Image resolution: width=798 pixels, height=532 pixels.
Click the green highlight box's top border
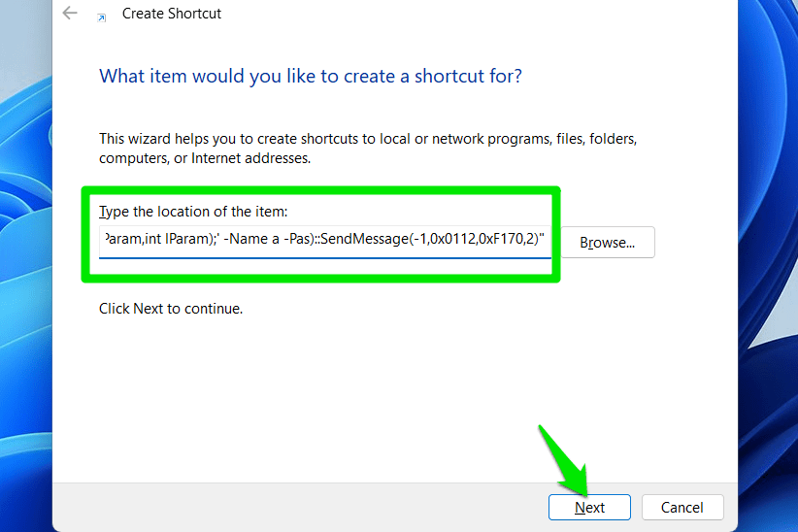click(x=320, y=191)
